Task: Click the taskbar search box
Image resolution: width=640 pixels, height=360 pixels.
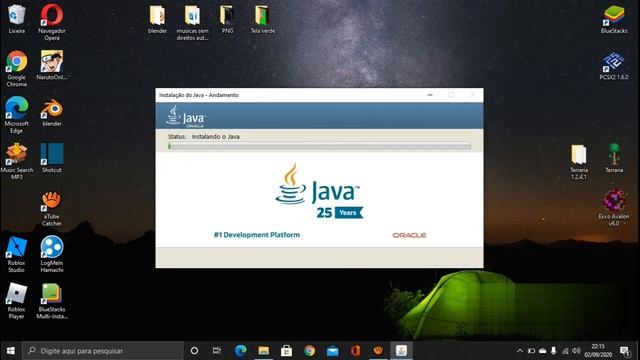Action: [x=102, y=351]
